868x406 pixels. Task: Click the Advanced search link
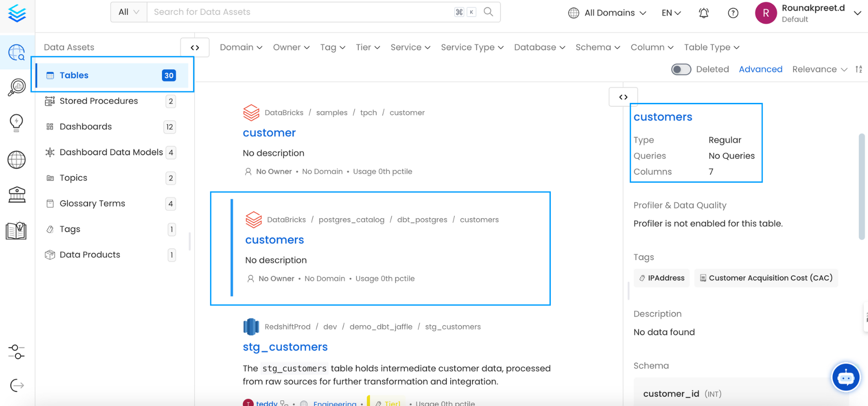[760, 69]
